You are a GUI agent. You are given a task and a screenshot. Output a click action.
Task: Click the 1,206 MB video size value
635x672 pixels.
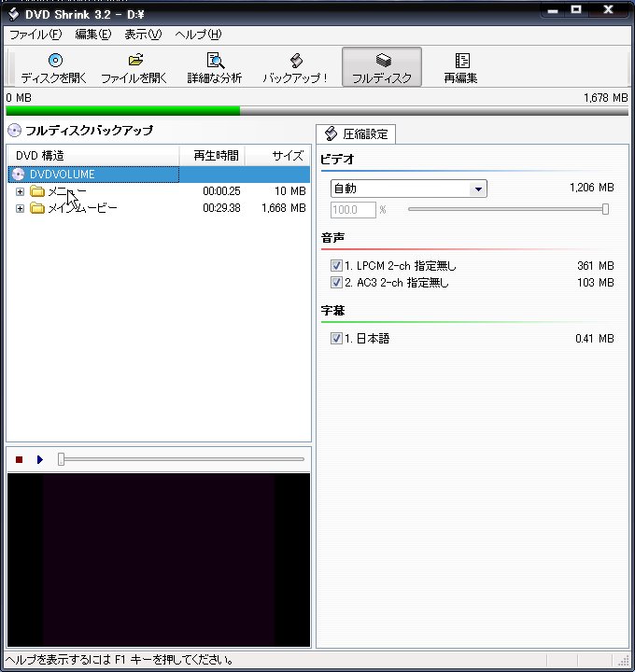click(592, 188)
